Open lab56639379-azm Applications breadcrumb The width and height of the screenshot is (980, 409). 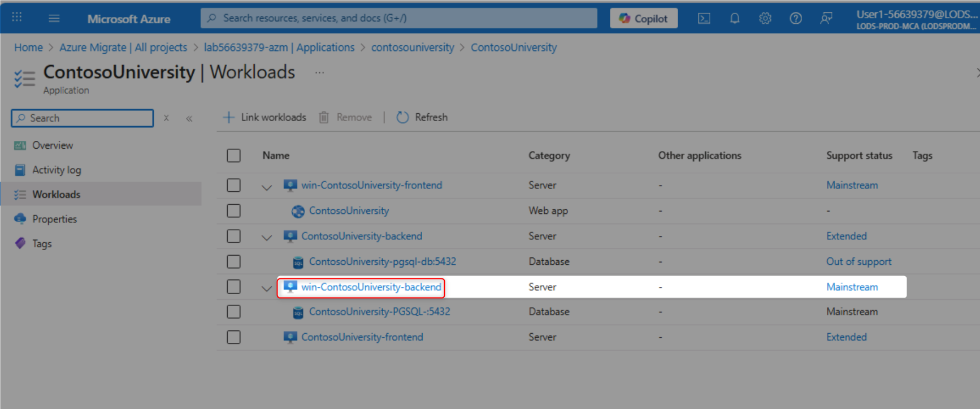point(279,48)
